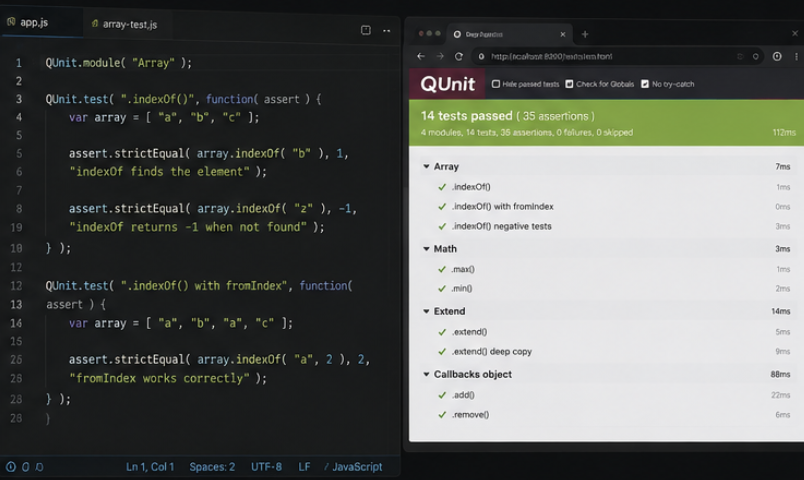Click the checkmark beside .max()

[x=442, y=269]
